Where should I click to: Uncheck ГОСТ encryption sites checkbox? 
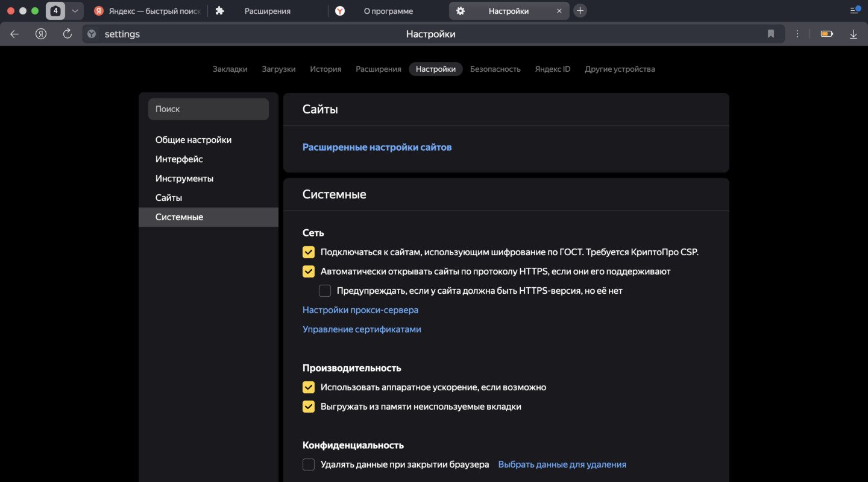point(309,252)
